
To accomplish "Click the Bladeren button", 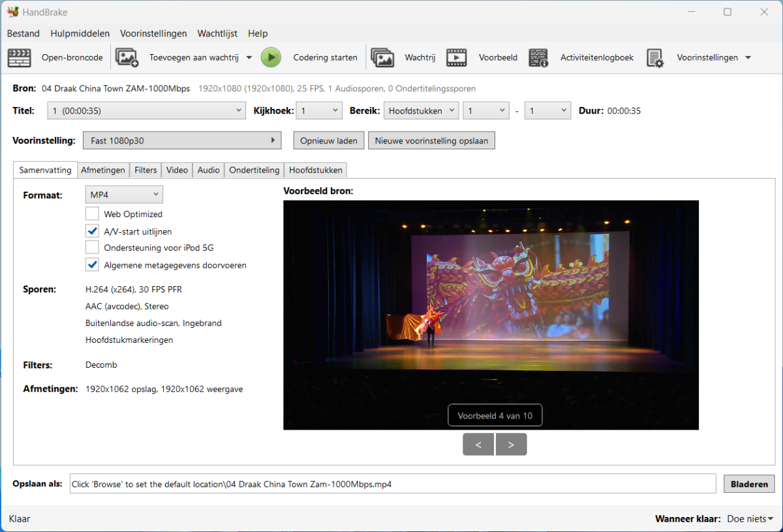I will tap(749, 484).
